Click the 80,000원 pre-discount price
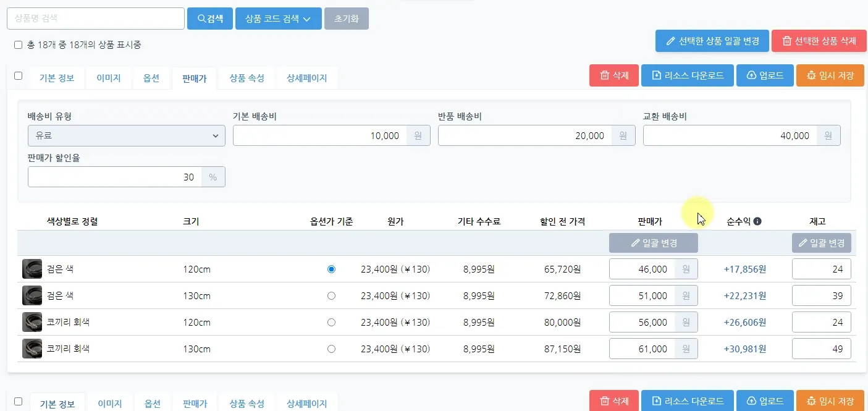 click(x=562, y=323)
